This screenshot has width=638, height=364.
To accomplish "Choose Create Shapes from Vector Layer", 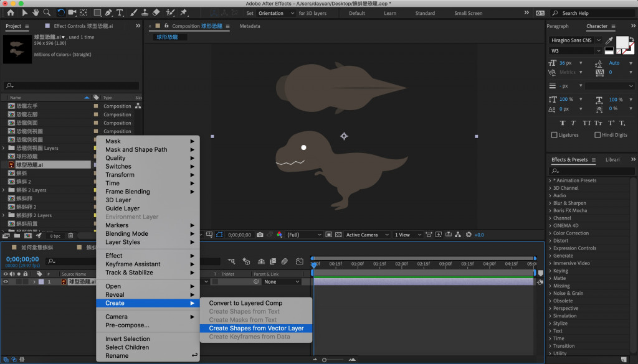I will coord(256,329).
